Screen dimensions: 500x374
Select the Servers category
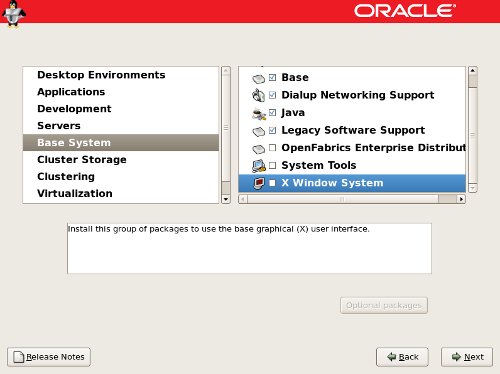tap(121, 126)
